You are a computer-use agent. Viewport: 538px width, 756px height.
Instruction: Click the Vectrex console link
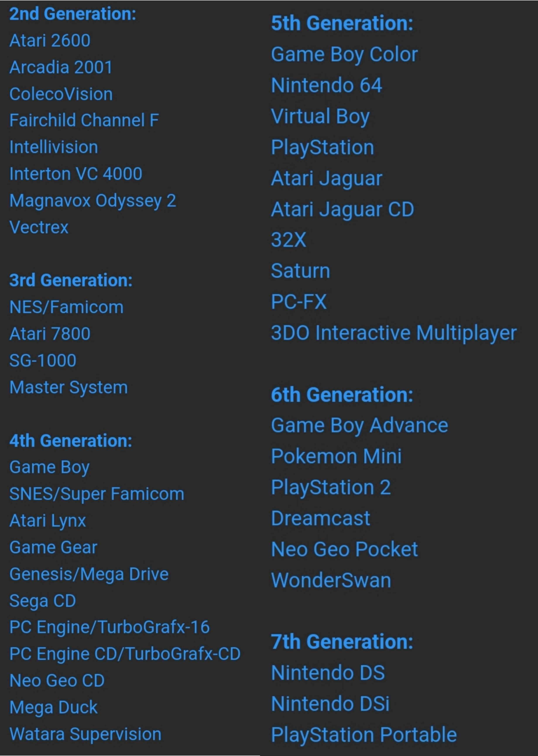pyautogui.click(x=39, y=227)
